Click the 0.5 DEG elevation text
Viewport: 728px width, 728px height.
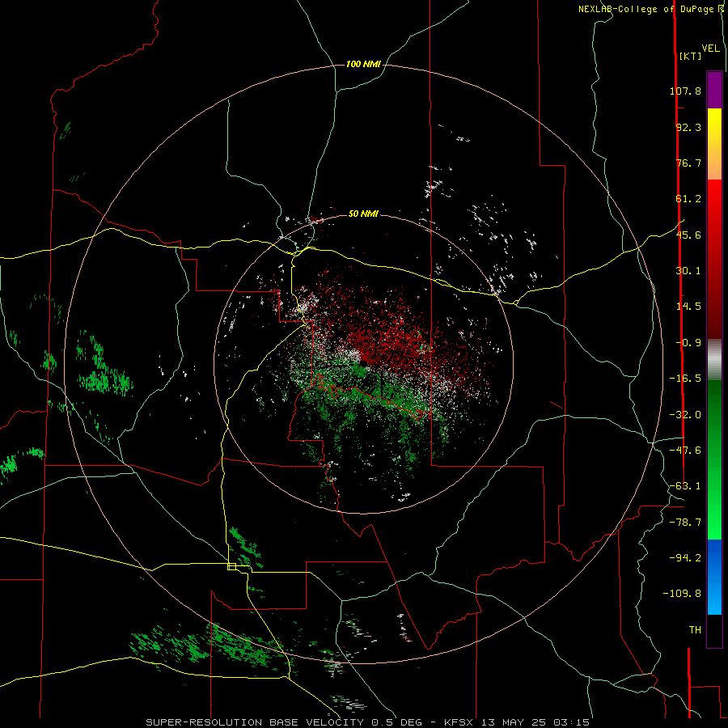coord(400,722)
